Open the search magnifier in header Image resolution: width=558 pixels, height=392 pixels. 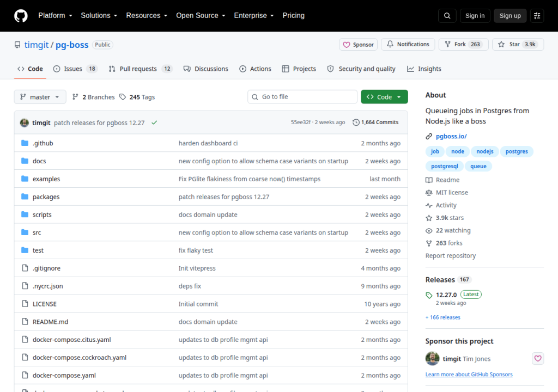pos(447,16)
